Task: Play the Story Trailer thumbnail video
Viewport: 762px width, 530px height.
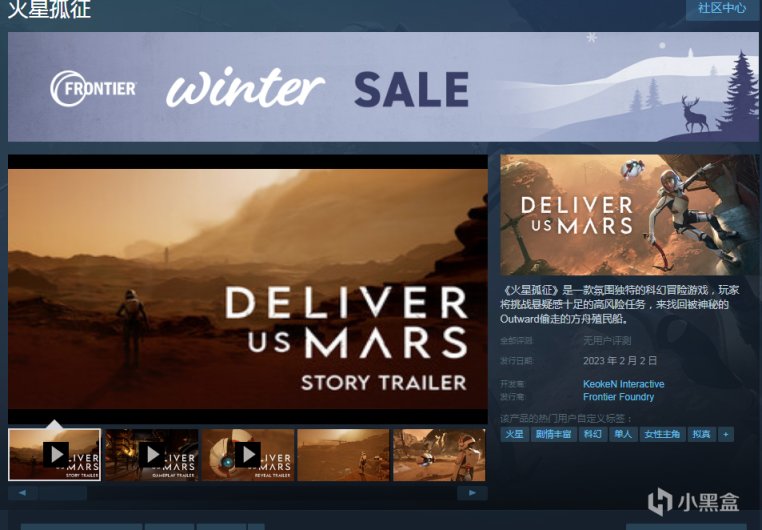Action: point(54,455)
